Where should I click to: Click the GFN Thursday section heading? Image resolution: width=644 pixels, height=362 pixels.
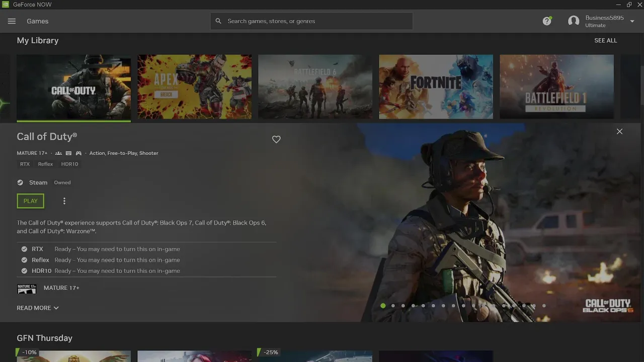click(44, 338)
